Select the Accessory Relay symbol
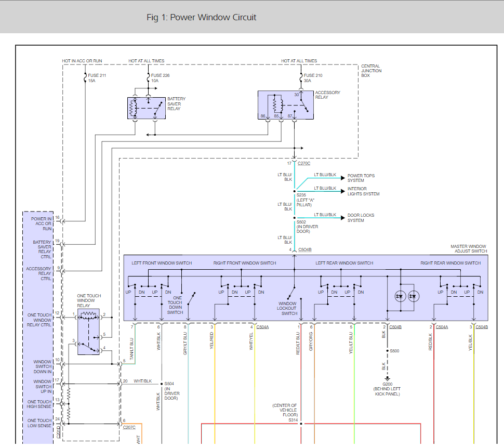Screen dimensions: 504x448 click(x=285, y=105)
